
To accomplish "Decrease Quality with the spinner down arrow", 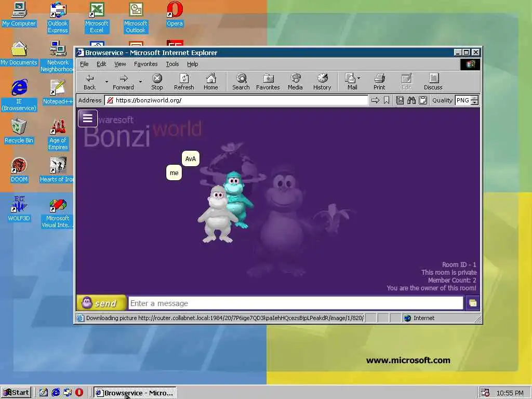I will point(475,103).
